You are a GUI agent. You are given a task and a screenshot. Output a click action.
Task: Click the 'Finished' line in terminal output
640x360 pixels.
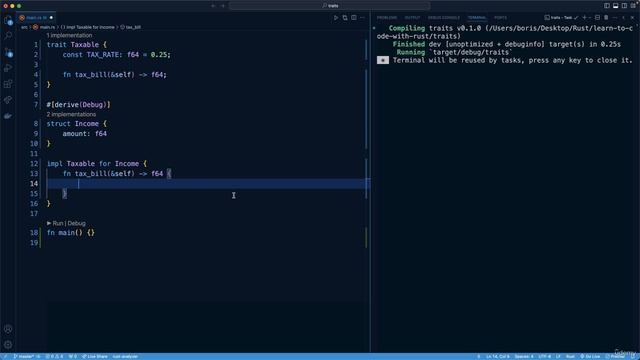click(x=507, y=44)
